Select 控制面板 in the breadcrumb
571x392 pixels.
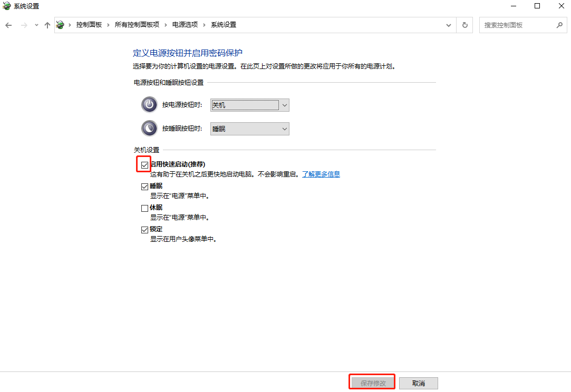[x=89, y=25]
